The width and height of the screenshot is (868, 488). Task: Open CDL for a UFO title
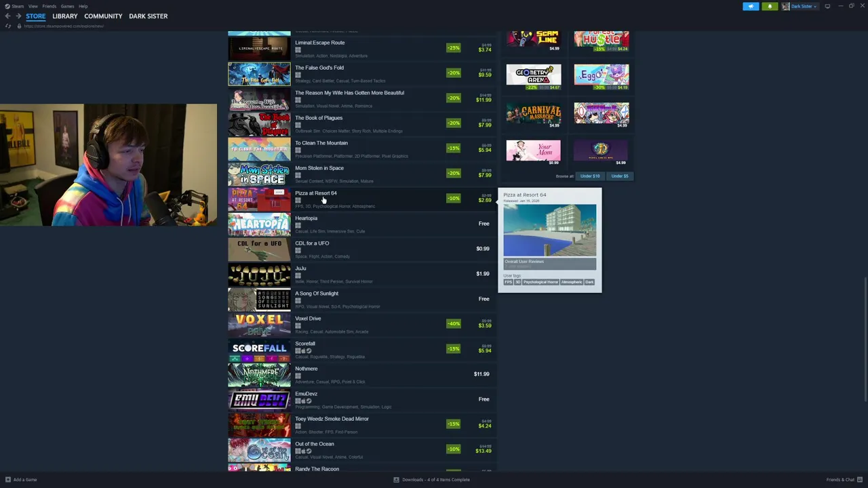312,243
